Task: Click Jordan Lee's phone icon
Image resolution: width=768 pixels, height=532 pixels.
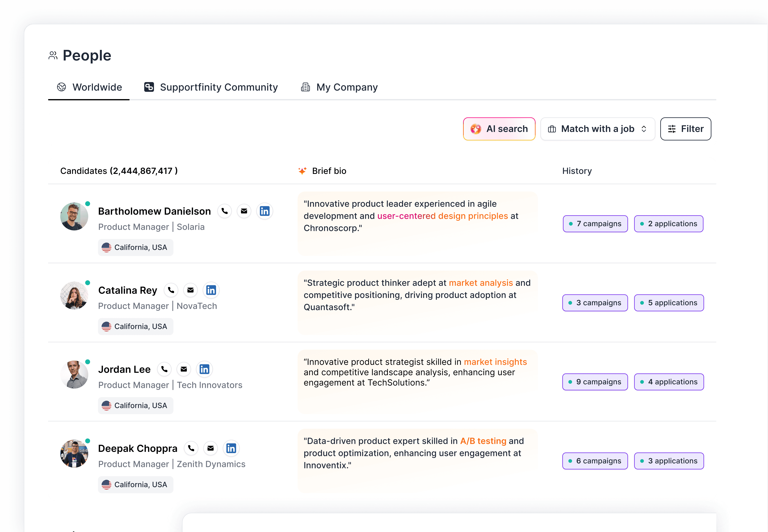Action: (x=164, y=369)
